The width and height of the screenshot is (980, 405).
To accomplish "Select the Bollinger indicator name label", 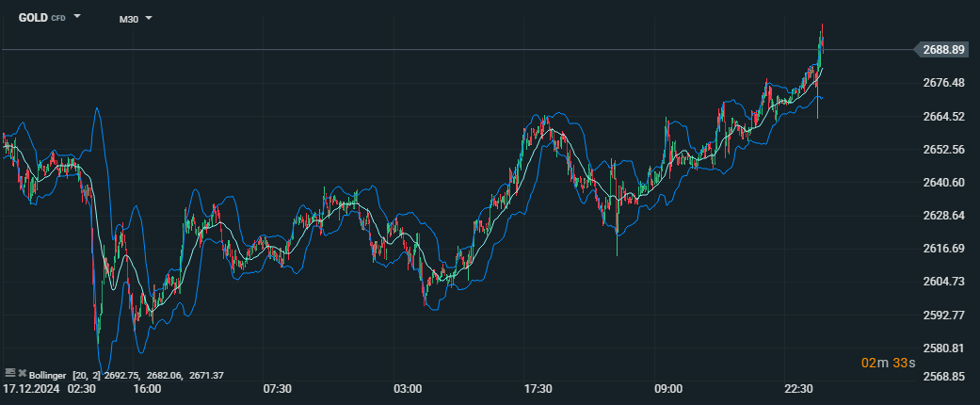I will click(x=49, y=375).
